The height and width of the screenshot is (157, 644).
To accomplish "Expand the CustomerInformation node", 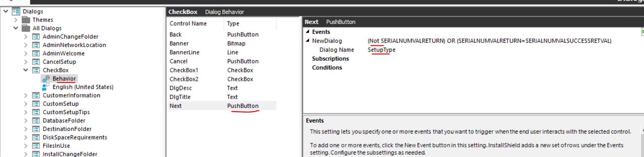I will click(x=26, y=95).
